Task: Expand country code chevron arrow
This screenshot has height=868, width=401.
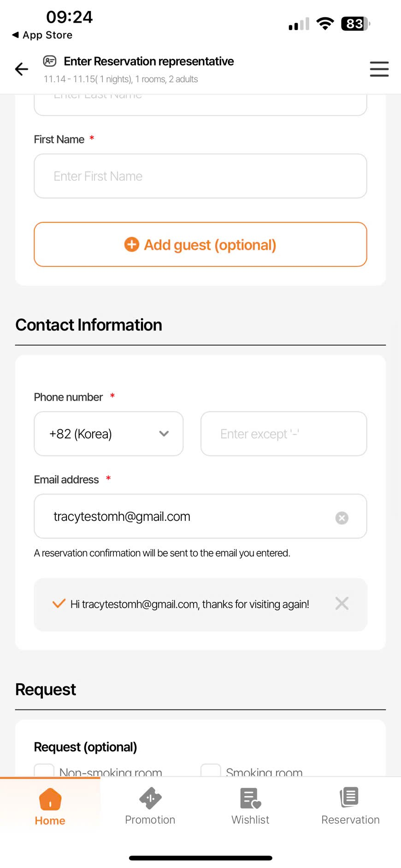Action: (x=164, y=434)
